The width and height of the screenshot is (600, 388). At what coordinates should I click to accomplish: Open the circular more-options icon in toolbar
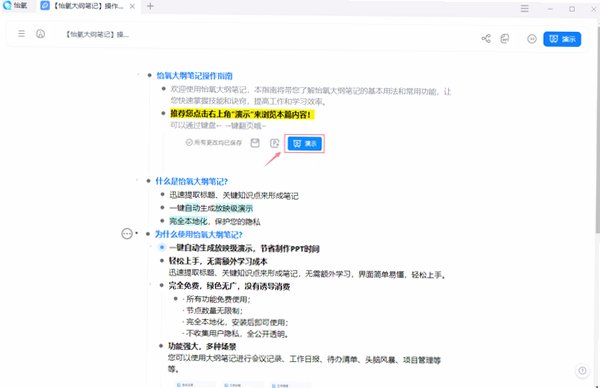tap(532, 39)
